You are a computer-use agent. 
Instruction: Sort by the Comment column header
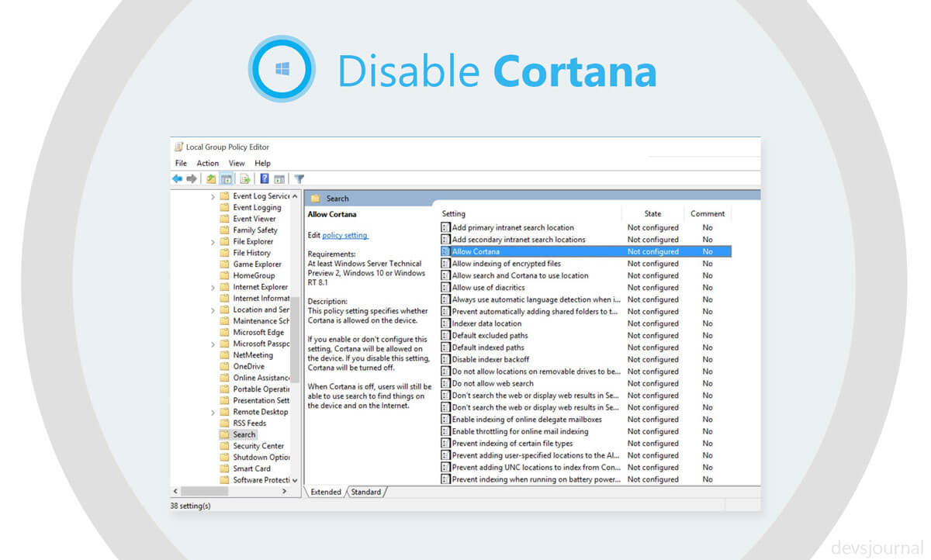tap(708, 214)
